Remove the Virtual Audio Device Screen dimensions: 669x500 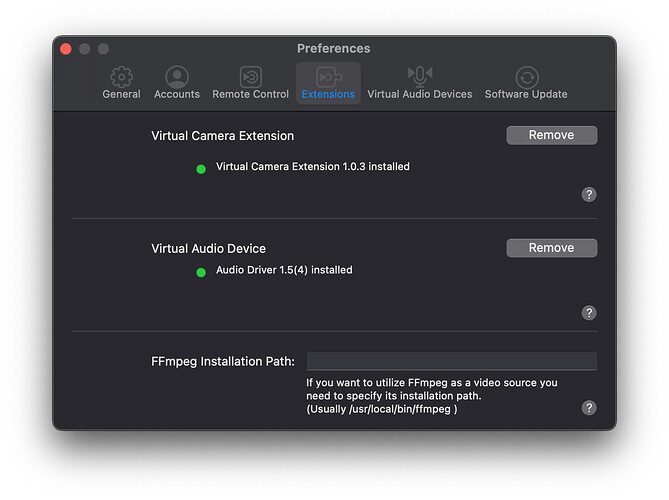(x=551, y=248)
